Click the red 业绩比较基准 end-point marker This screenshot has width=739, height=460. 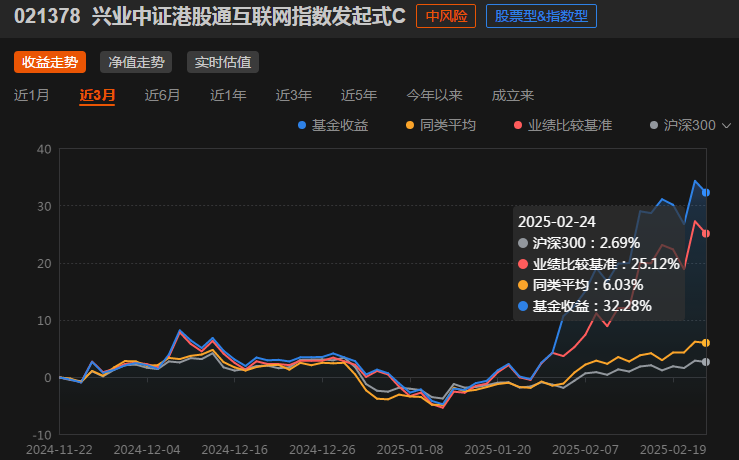(706, 233)
